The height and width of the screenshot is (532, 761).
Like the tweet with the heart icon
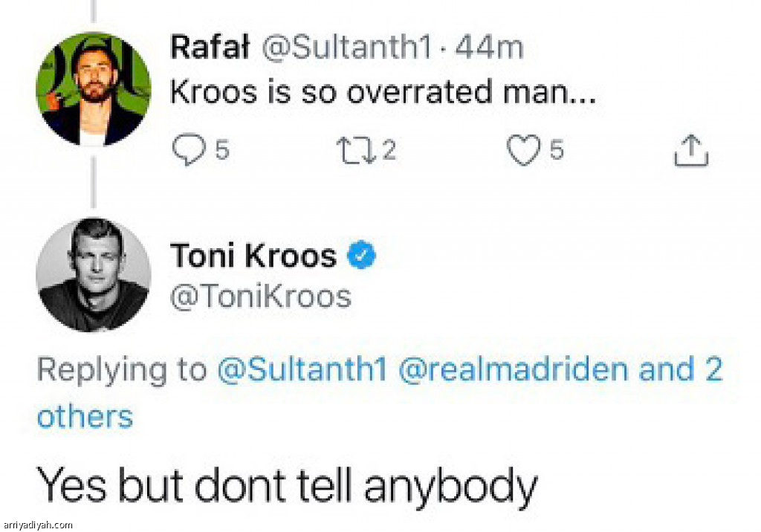523,149
